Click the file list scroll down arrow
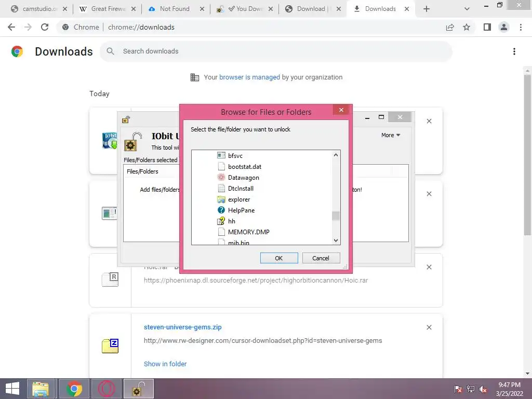532x399 pixels. (x=336, y=240)
